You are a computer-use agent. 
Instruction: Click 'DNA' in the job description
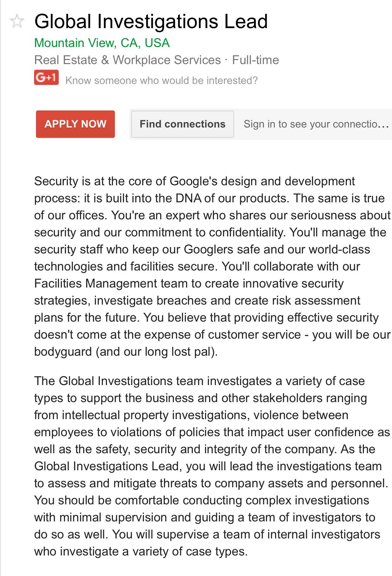188,198
